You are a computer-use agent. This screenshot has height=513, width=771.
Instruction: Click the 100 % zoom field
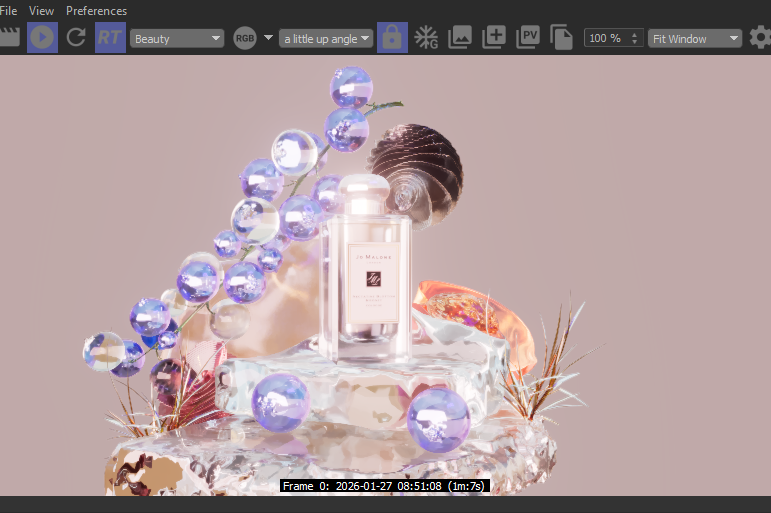[x=605, y=38]
